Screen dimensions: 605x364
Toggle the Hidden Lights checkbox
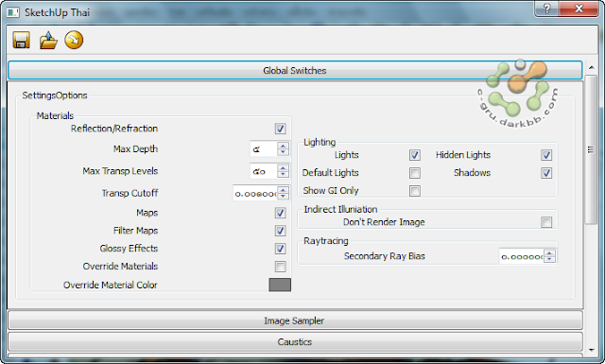point(546,155)
